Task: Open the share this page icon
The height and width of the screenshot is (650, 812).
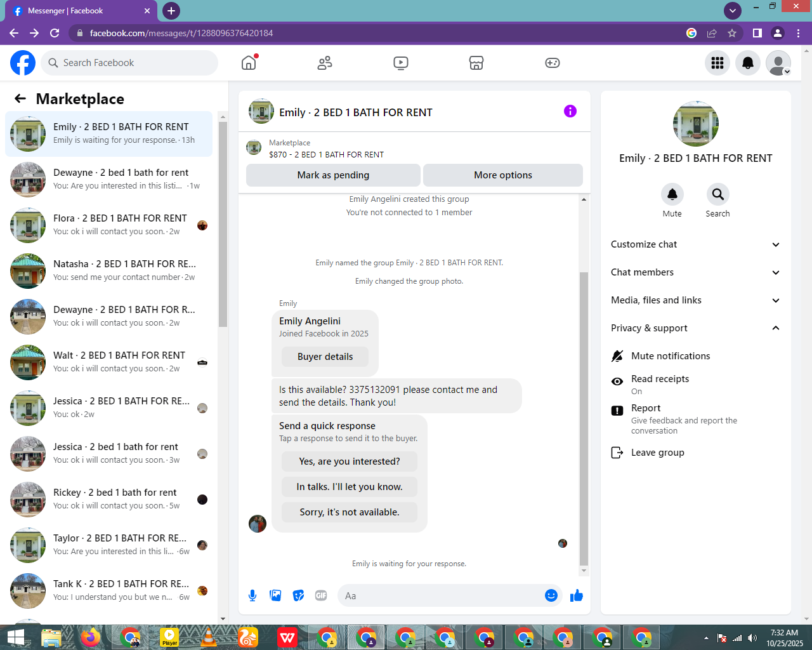Action: point(712,33)
